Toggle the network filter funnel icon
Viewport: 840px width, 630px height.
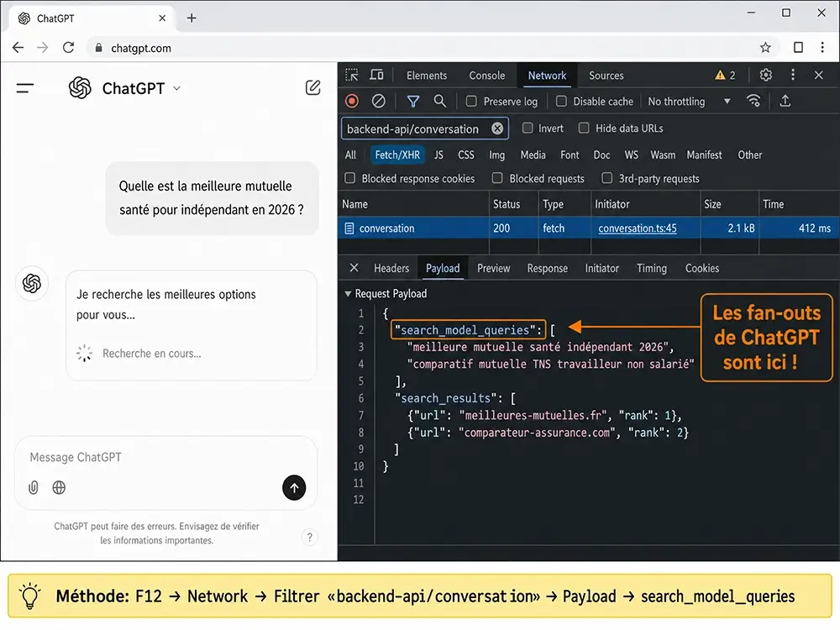[x=413, y=101]
